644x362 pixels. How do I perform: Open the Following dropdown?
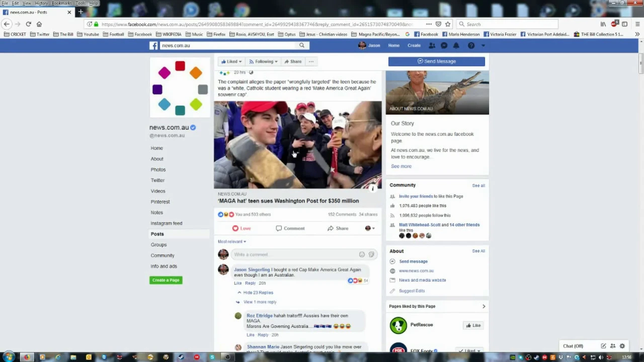pyautogui.click(x=263, y=61)
